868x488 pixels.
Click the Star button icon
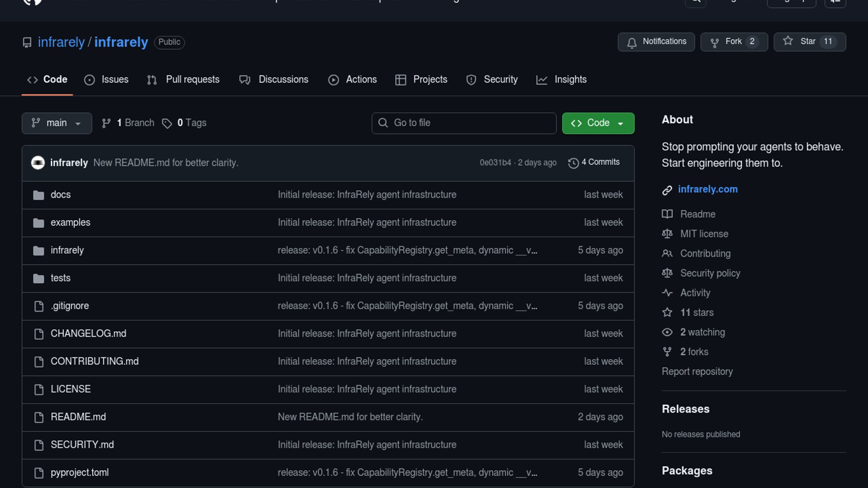pyautogui.click(x=788, y=41)
